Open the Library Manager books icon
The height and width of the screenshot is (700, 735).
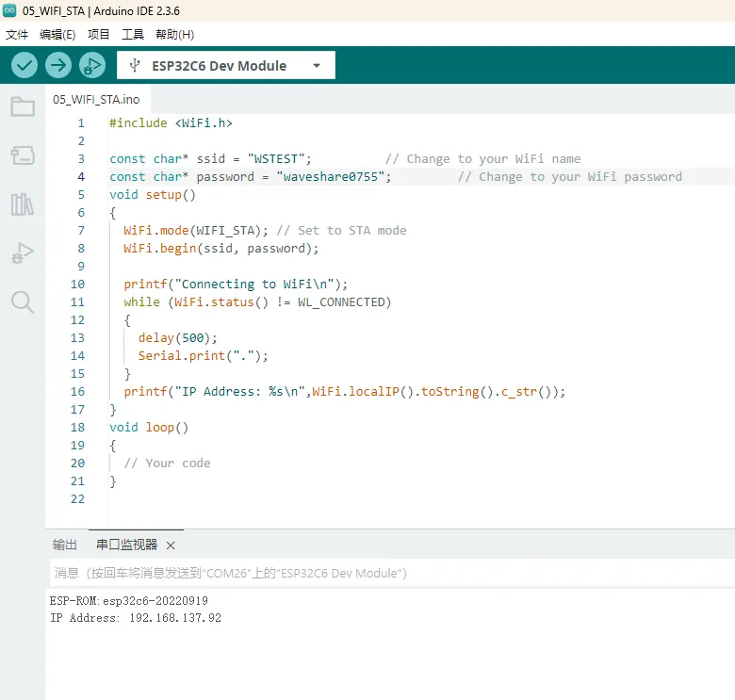tap(23, 204)
